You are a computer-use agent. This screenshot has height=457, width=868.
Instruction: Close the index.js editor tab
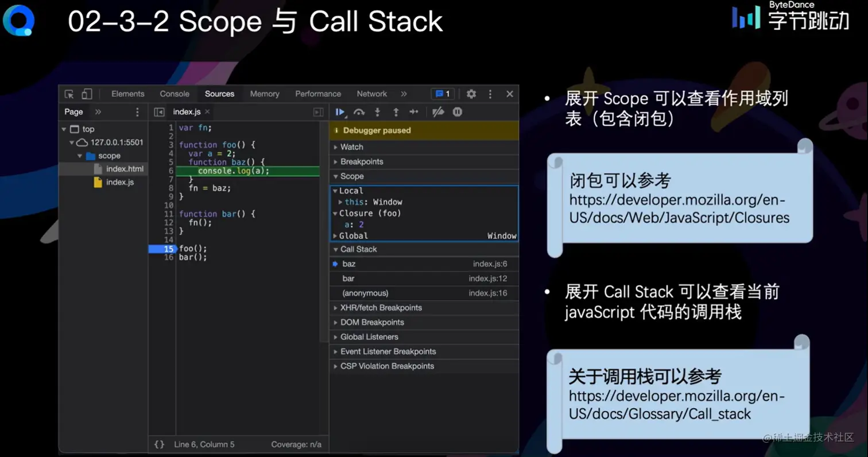click(x=207, y=112)
